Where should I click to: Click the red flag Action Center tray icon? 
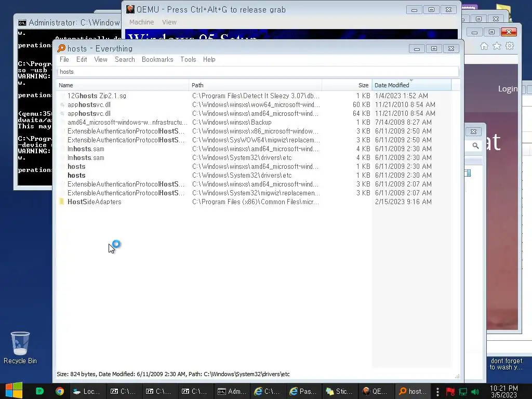pos(450,392)
